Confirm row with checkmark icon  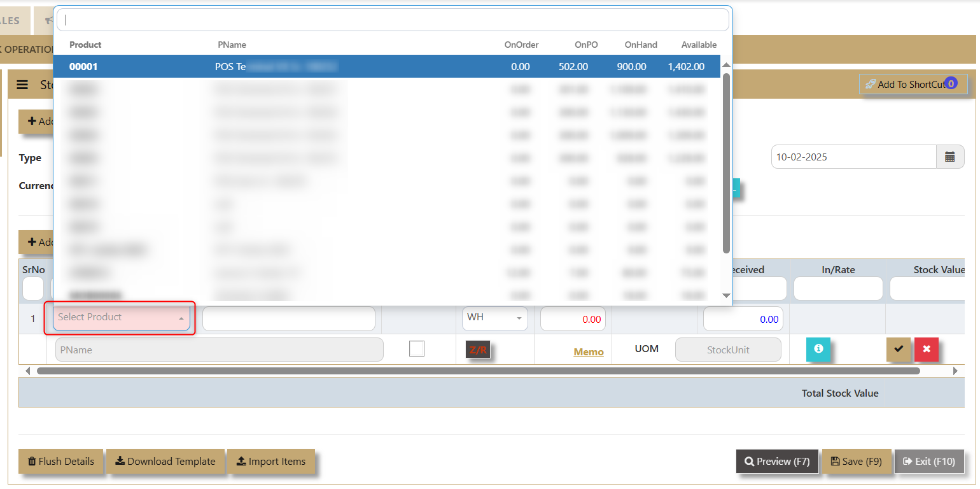pyautogui.click(x=899, y=349)
